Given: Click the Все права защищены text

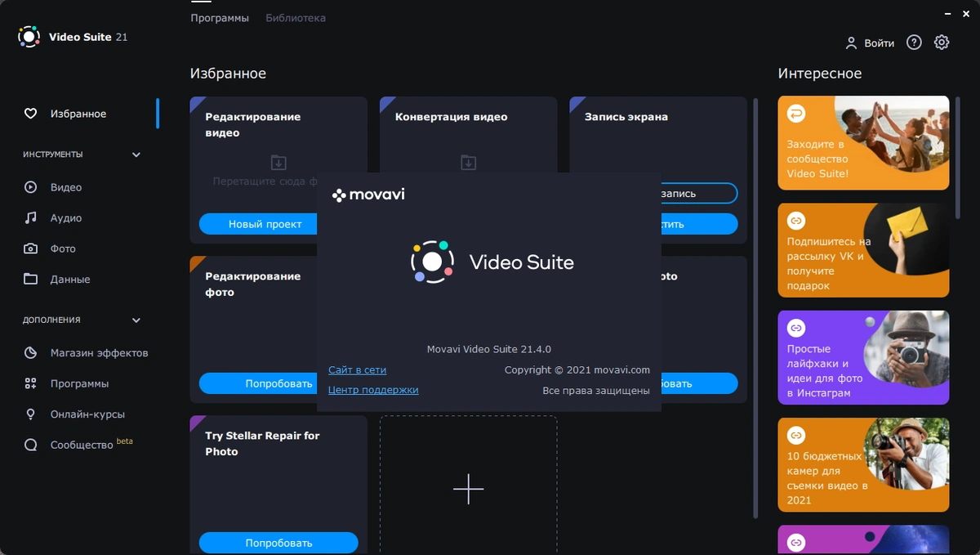Looking at the screenshot, I should pyautogui.click(x=595, y=391).
